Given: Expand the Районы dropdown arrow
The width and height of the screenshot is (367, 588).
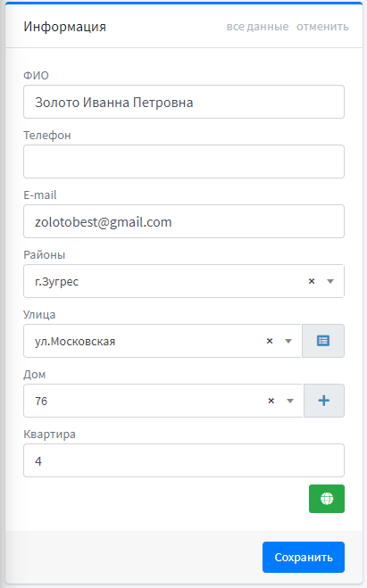Looking at the screenshot, I should tap(330, 281).
